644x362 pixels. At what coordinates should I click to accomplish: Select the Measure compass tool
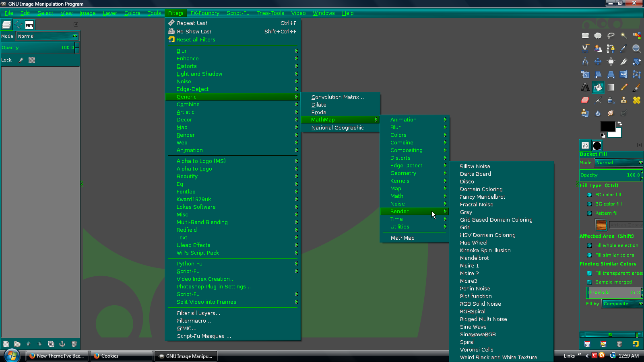tap(585, 62)
